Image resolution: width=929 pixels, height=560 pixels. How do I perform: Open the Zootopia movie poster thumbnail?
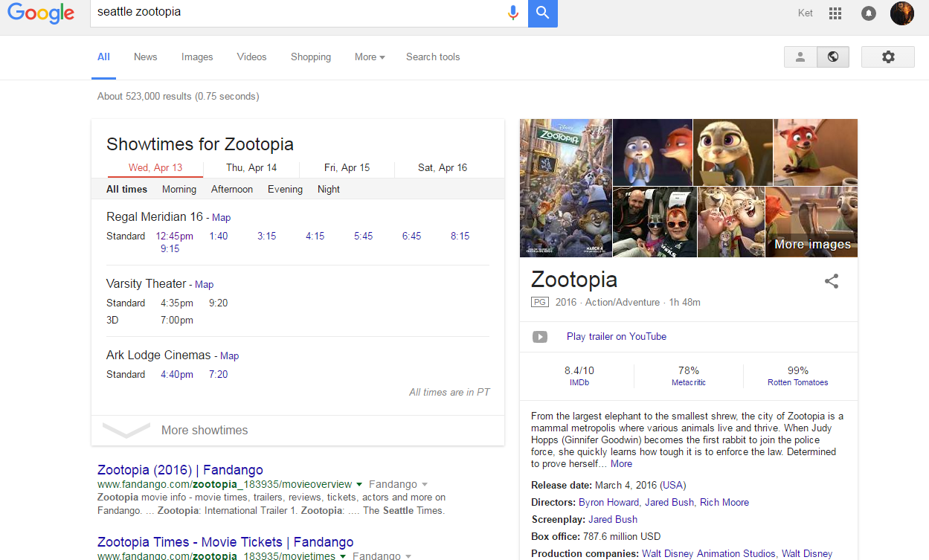pyautogui.click(x=565, y=188)
